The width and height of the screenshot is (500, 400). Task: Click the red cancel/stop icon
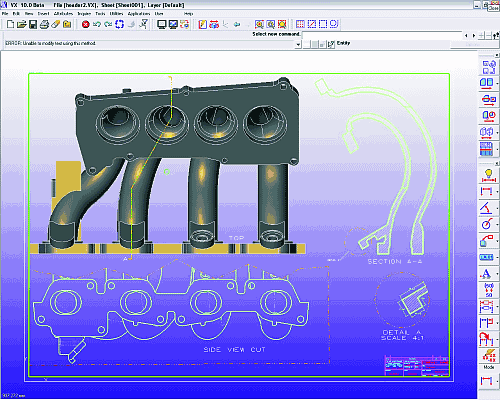pos(86,24)
